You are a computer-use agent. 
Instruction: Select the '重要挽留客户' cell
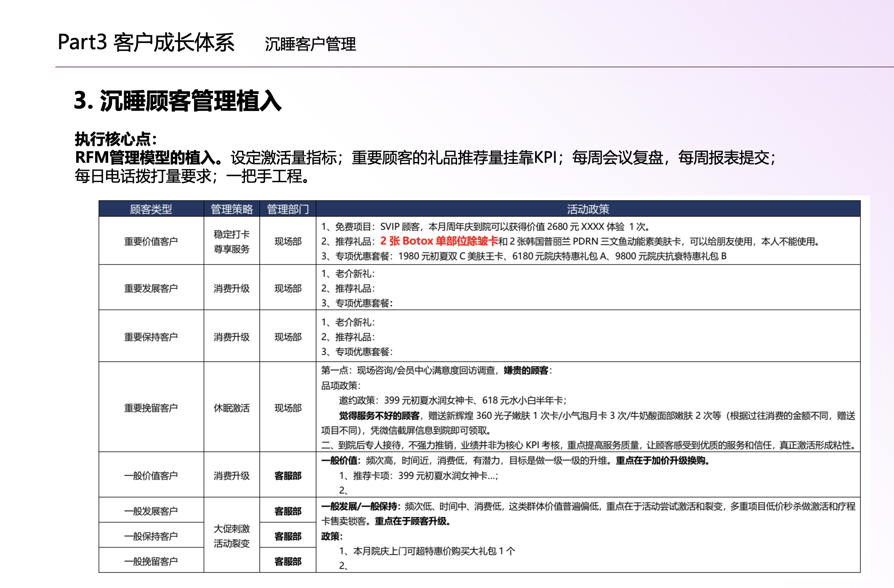pyautogui.click(x=151, y=408)
